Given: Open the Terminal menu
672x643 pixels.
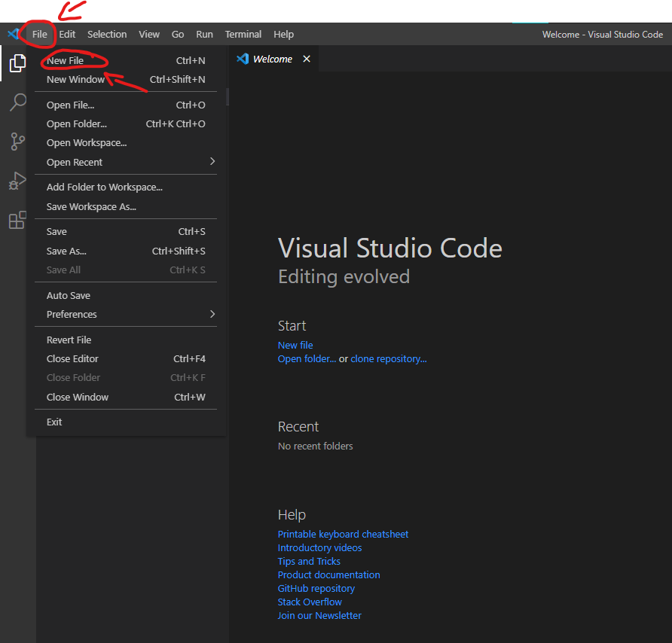Looking at the screenshot, I should click(x=243, y=35).
